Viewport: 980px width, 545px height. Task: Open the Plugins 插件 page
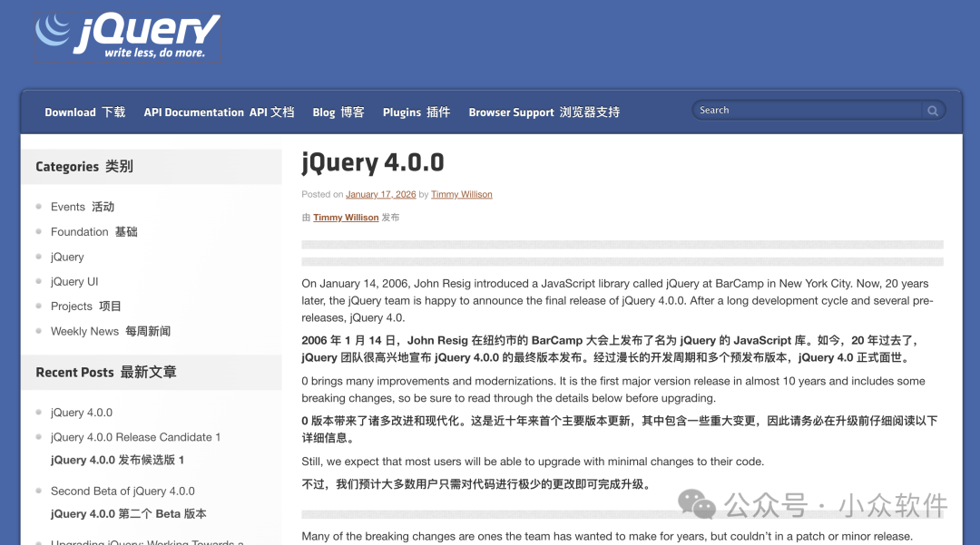[416, 112]
